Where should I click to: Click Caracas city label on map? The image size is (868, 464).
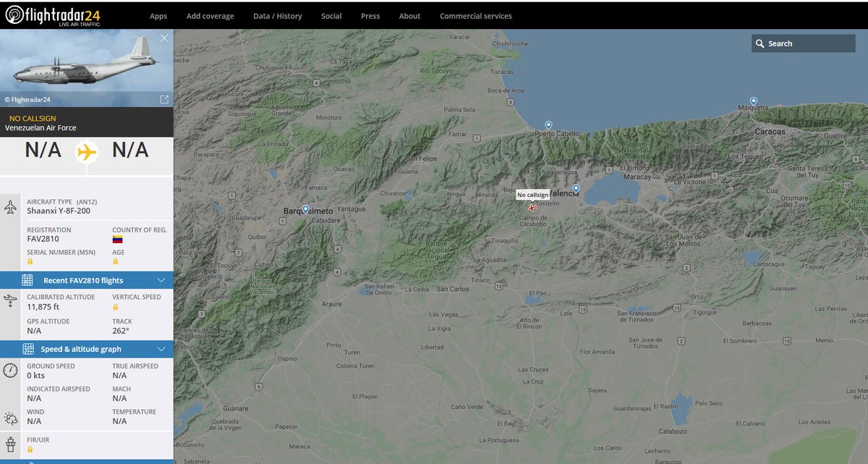[x=770, y=132]
